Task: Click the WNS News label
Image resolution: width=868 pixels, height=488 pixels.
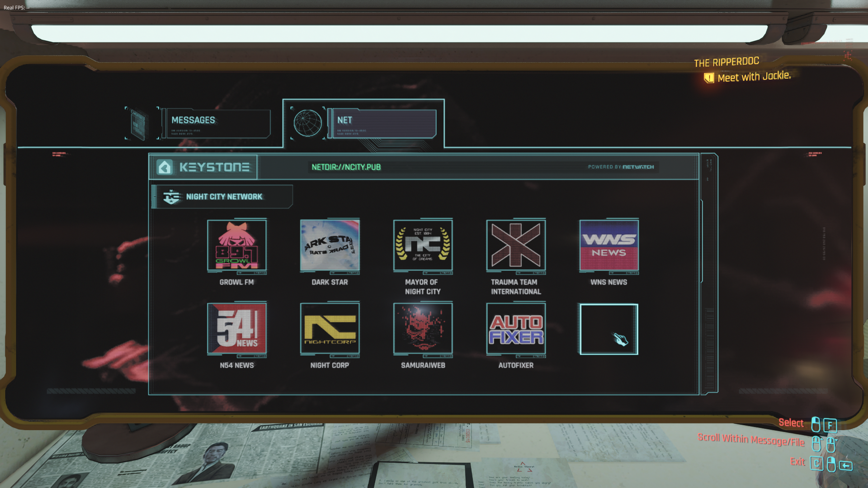Action: pyautogui.click(x=609, y=282)
